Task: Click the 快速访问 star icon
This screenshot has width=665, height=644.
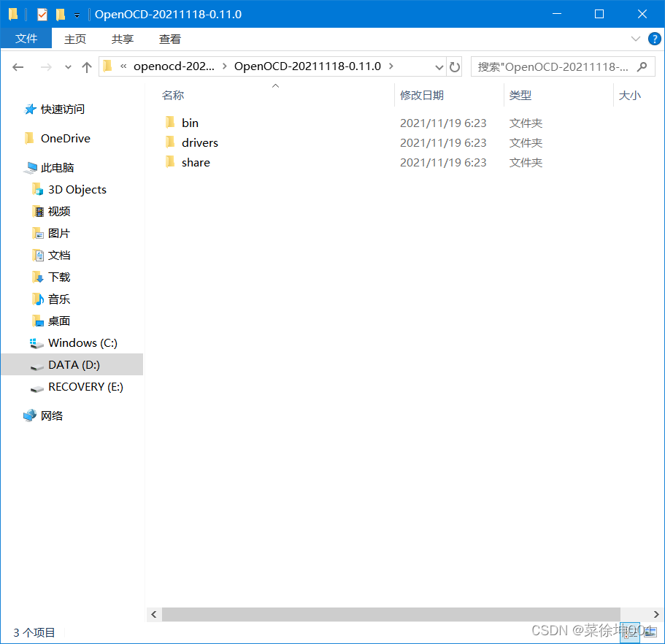Action: 30,110
